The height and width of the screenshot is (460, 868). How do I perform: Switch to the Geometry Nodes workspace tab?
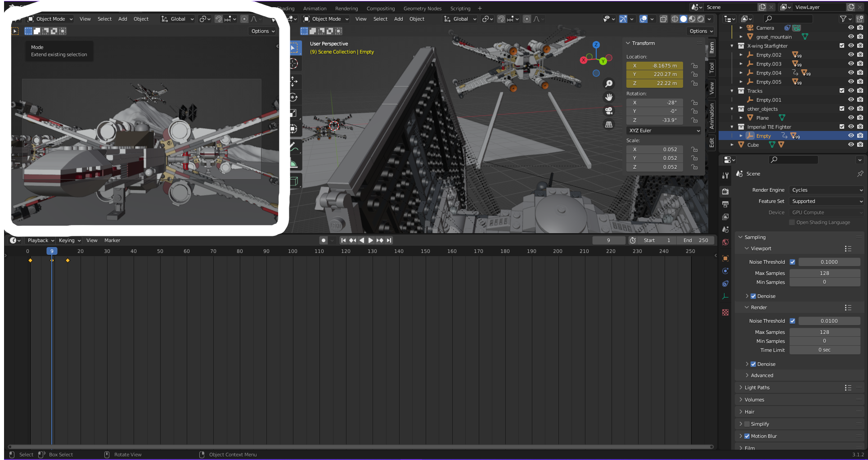pyautogui.click(x=423, y=9)
